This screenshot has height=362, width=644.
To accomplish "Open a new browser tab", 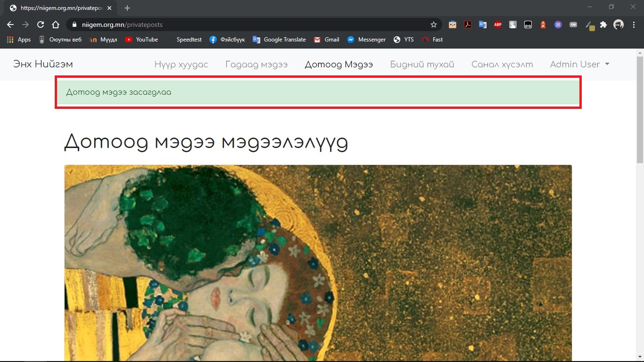I will pos(127,8).
